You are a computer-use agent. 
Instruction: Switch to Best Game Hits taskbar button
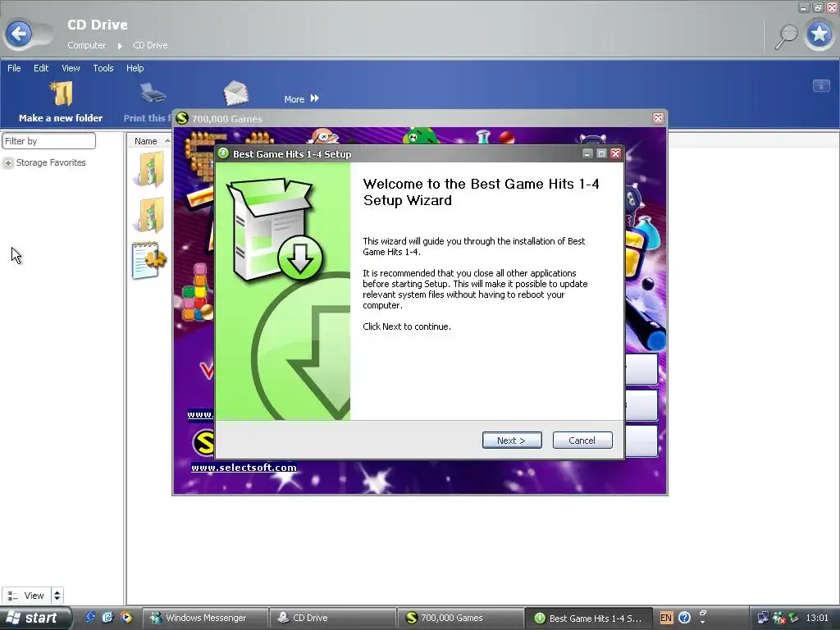(x=588, y=618)
